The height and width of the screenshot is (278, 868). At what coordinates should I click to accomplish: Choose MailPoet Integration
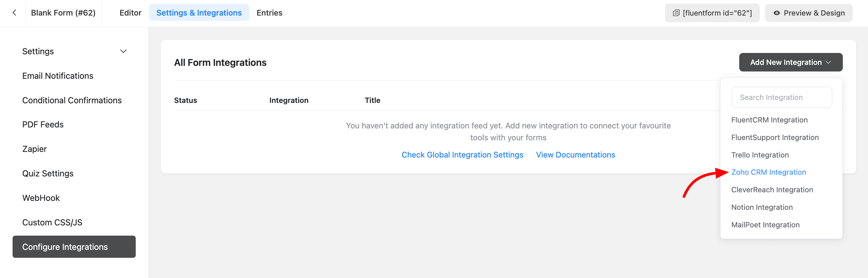765,225
